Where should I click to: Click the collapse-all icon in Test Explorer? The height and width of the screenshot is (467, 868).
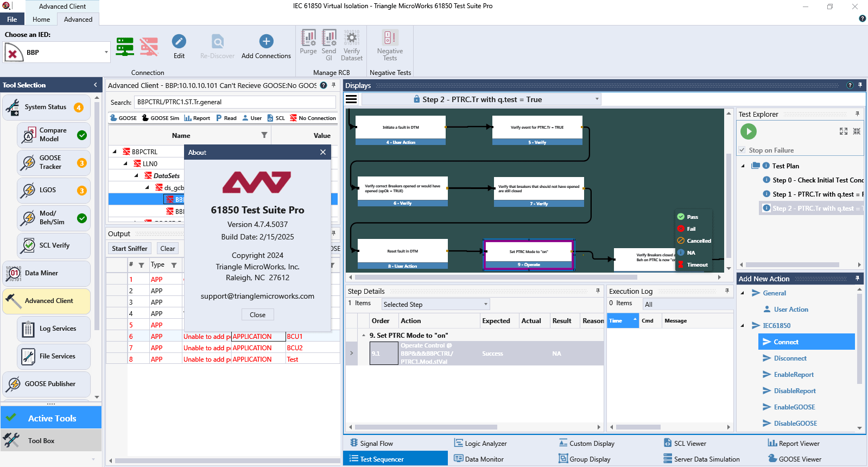coord(857,131)
